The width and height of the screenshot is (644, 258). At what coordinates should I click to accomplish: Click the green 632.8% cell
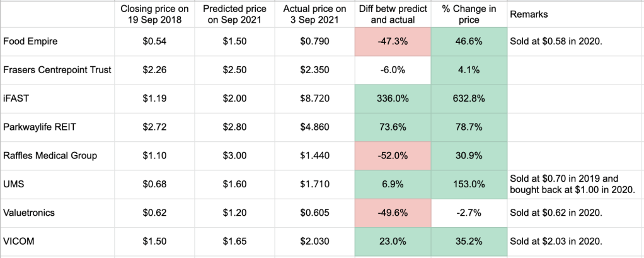click(468, 98)
